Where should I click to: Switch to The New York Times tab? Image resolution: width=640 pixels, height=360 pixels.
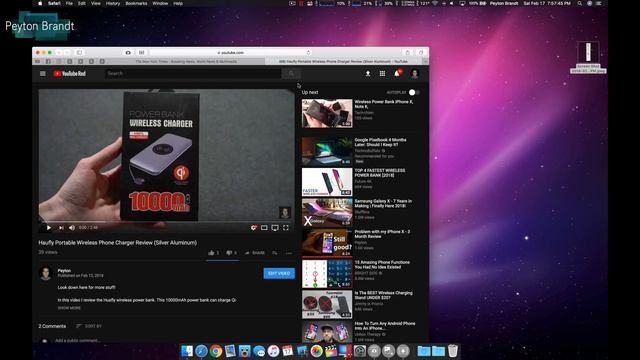(x=186, y=62)
